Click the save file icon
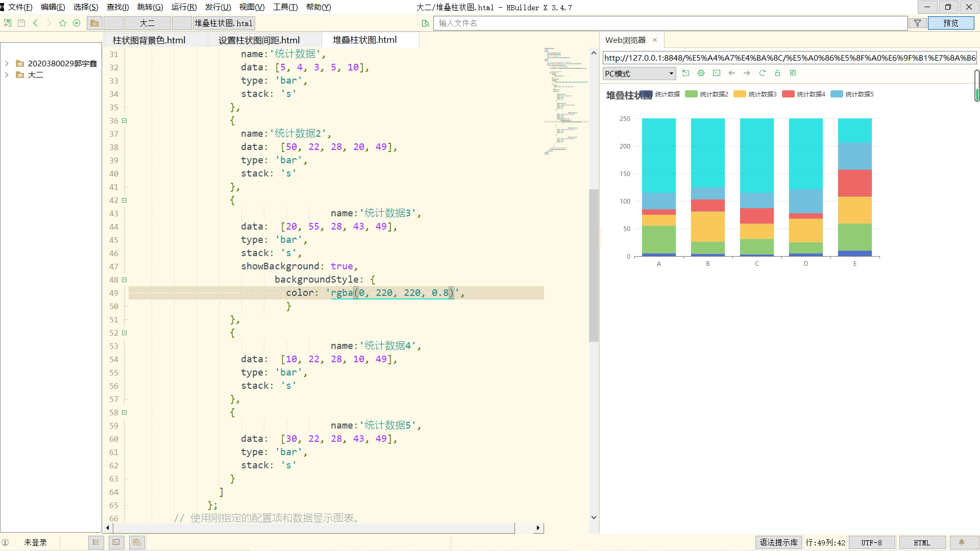This screenshot has width=980, height=551. point(21,23)
